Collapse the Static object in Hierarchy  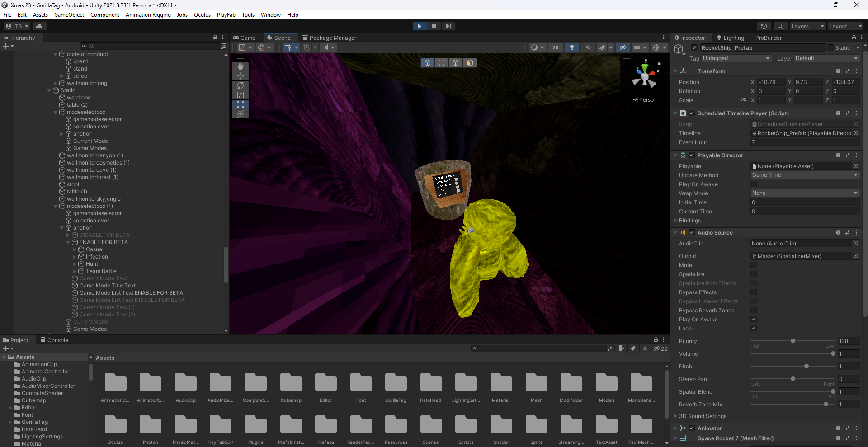[49, 90]
